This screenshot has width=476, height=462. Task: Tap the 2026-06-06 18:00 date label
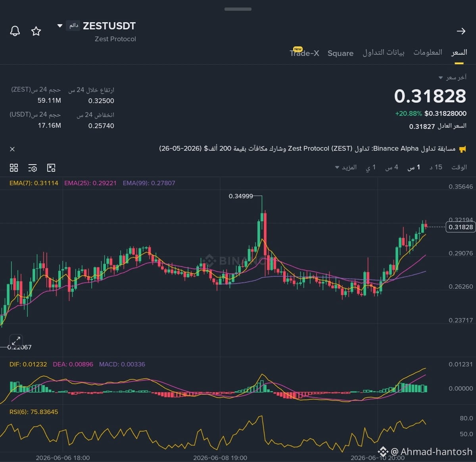(x=63, y=458)
